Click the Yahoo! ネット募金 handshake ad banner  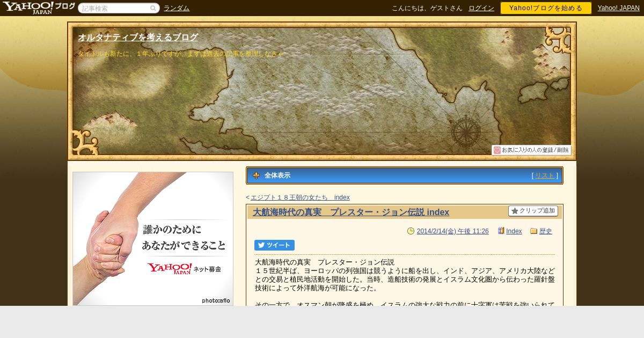153,239
